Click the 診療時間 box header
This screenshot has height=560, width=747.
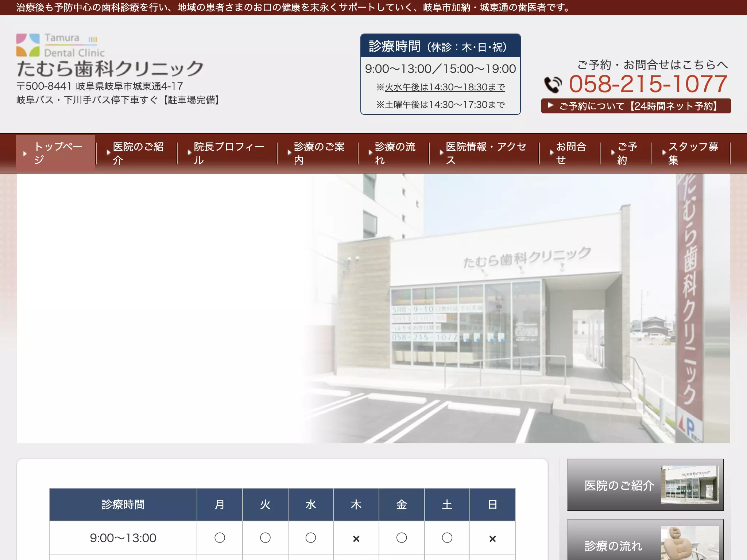[440, 46]
